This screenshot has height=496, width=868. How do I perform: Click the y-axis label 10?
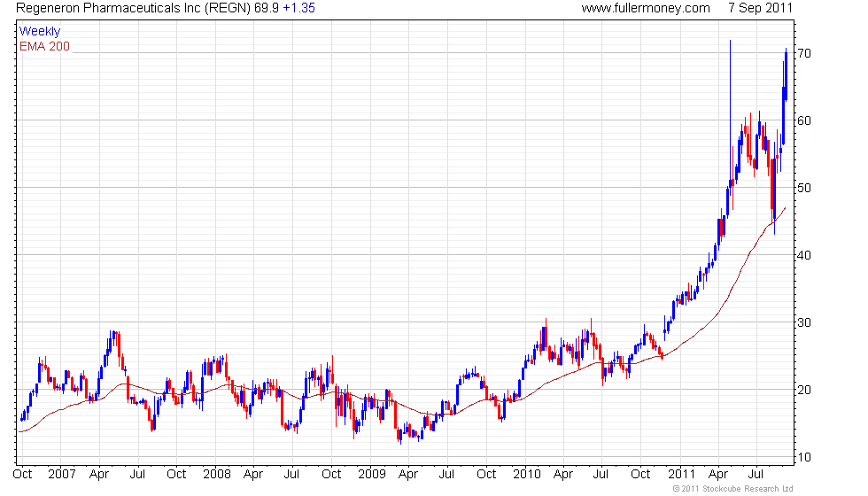804,457
